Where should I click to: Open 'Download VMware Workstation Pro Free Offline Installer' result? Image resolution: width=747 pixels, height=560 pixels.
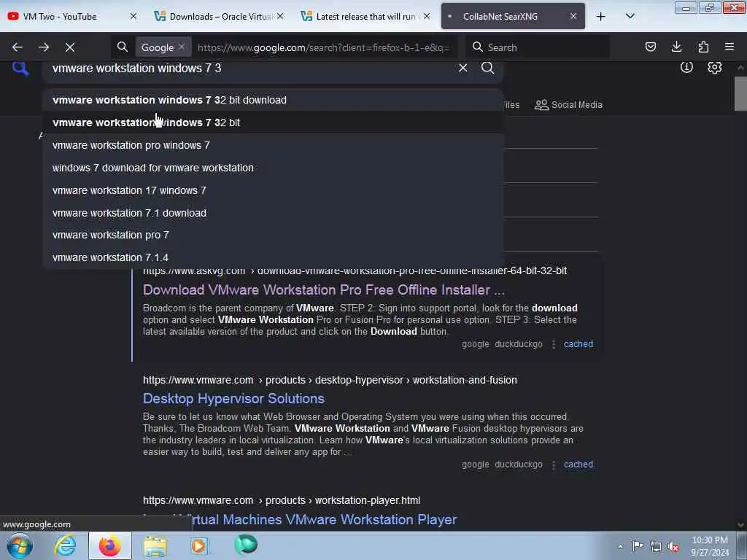click(323, 289)
